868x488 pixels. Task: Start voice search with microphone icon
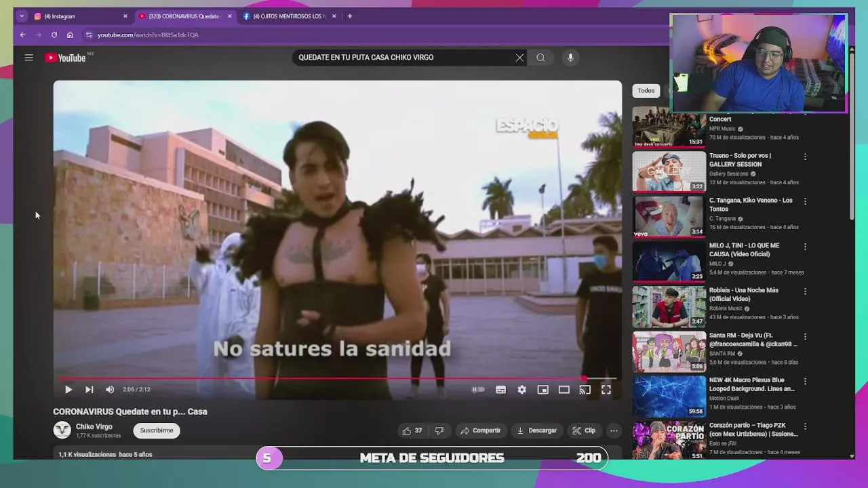point(570,58)
